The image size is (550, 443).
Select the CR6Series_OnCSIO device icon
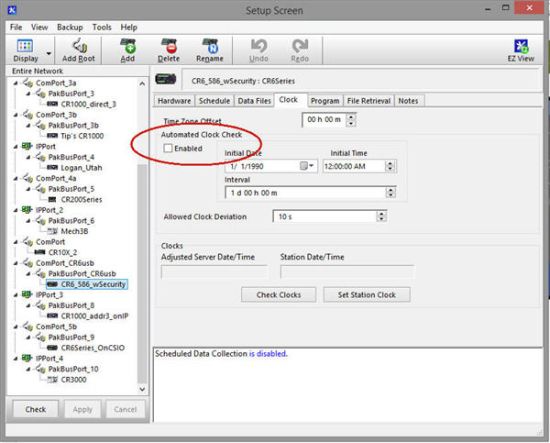pyautogui.click(x=52, y=348)
